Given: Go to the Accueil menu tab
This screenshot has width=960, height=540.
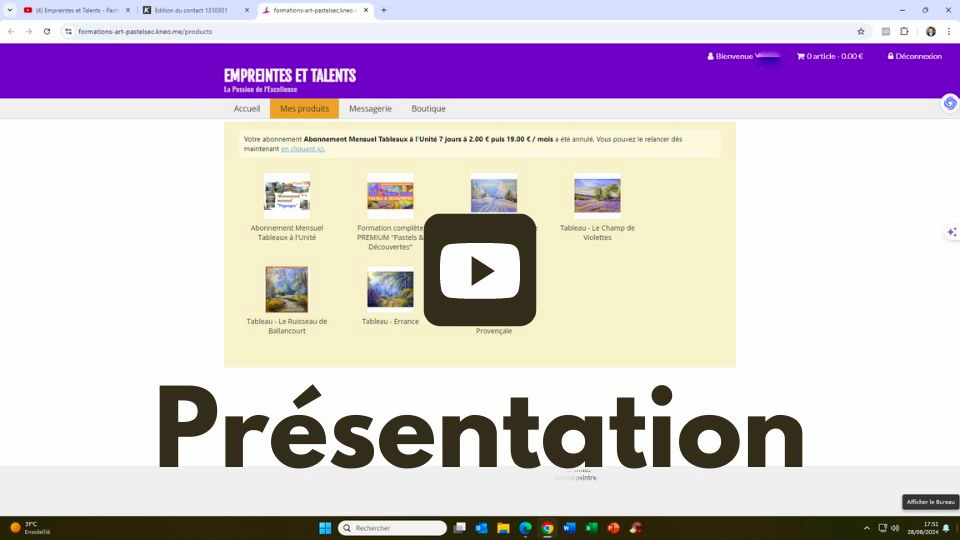Looking at the screenshot, I should tap(247, 108).
